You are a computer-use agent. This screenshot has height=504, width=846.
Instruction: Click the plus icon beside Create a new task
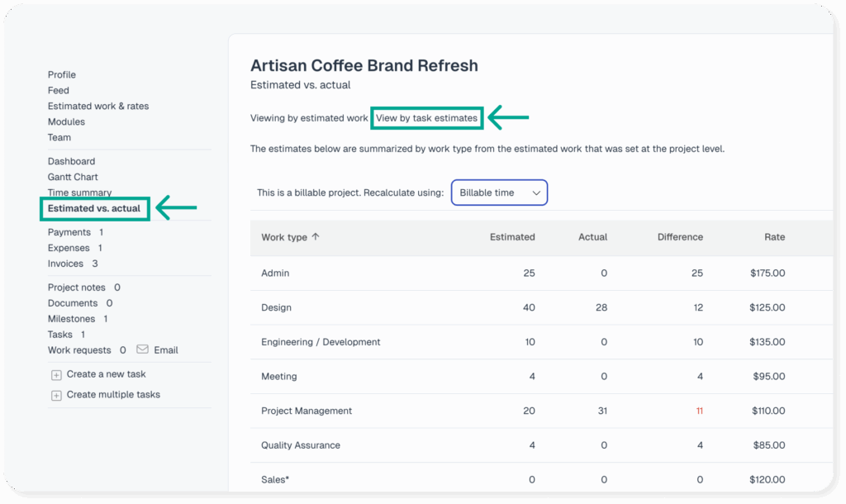click(x=56, y=375)
